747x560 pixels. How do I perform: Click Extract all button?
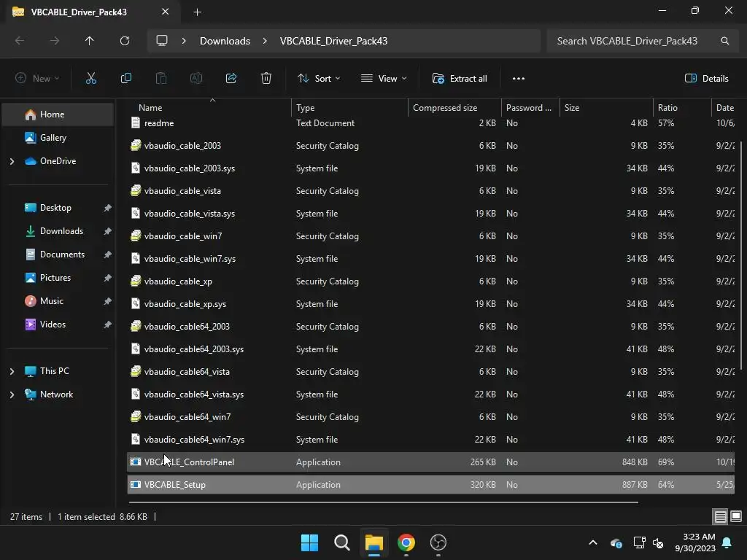[460, 79]
